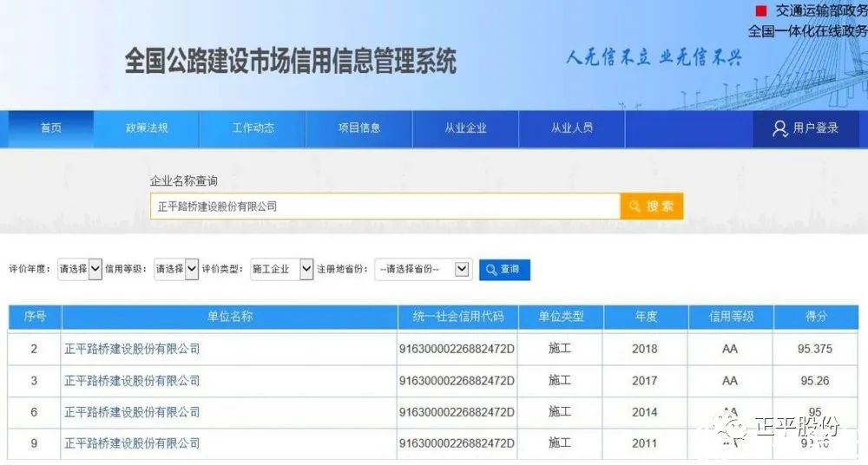Select the 从业企业 navigation tab

pyautogui.click(x=465, y=128)
